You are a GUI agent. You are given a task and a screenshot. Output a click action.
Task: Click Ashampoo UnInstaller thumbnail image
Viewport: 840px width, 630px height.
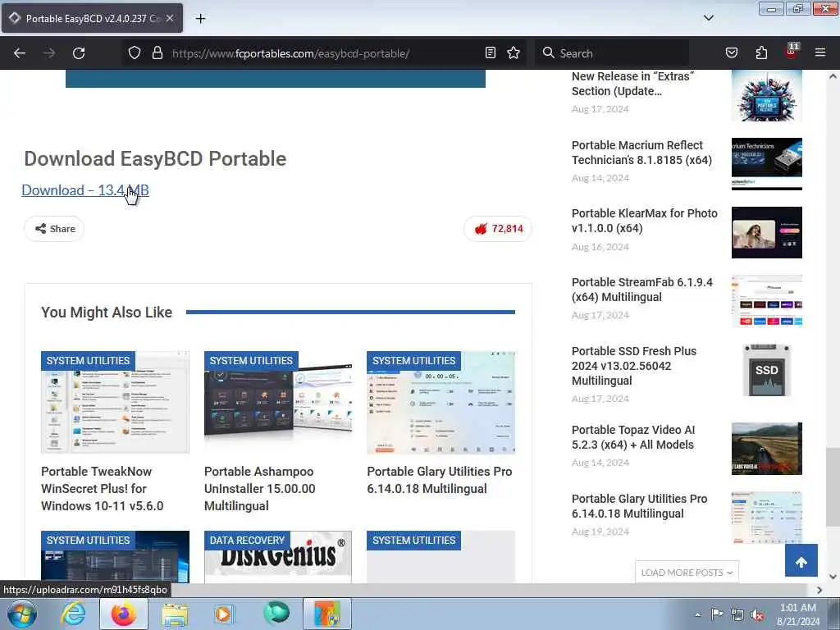(278, 402)
